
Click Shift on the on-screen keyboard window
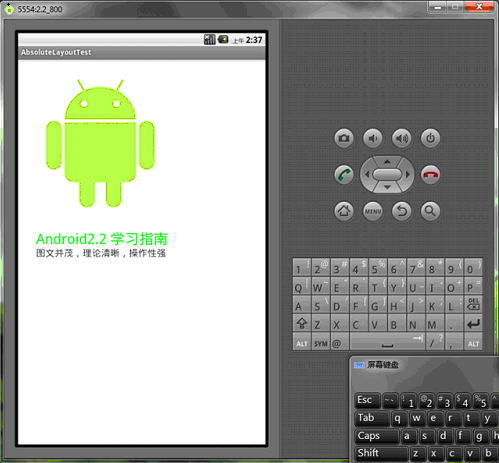(x=381, y=454)
